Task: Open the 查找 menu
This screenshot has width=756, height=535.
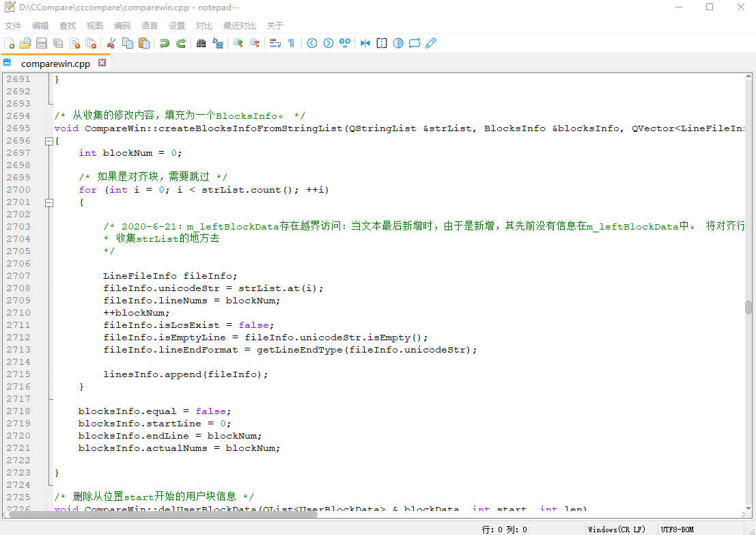Action: point(68,25)
